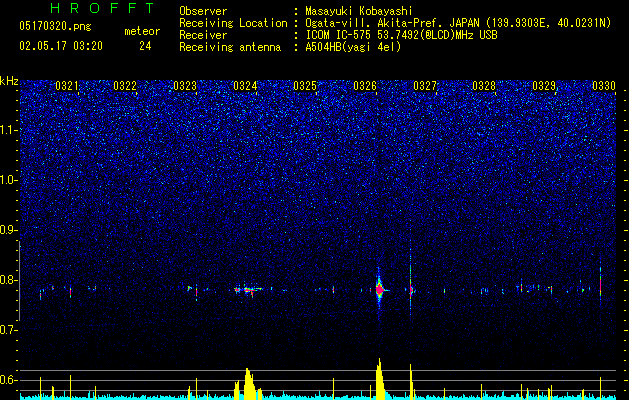Click the 0321 time marker
The width and height of the screenshot is (629, 400).
67,86
